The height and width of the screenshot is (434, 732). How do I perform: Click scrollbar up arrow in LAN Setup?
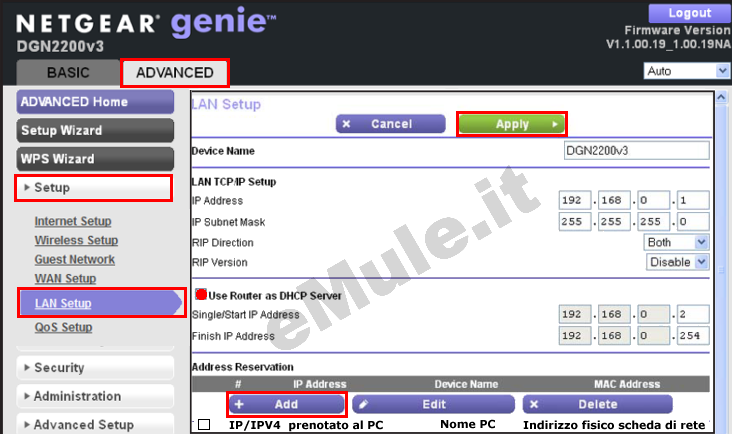(721, 97)
